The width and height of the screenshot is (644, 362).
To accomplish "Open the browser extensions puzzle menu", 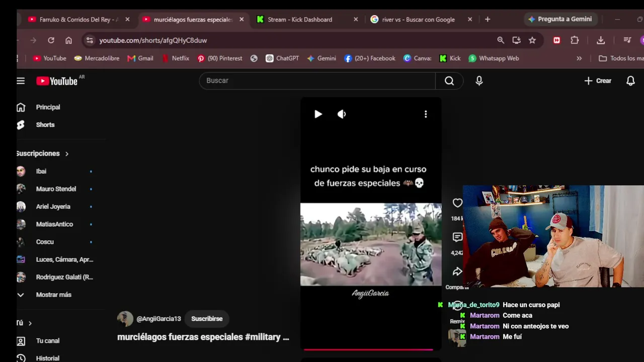I will click(x=575, y=40).
